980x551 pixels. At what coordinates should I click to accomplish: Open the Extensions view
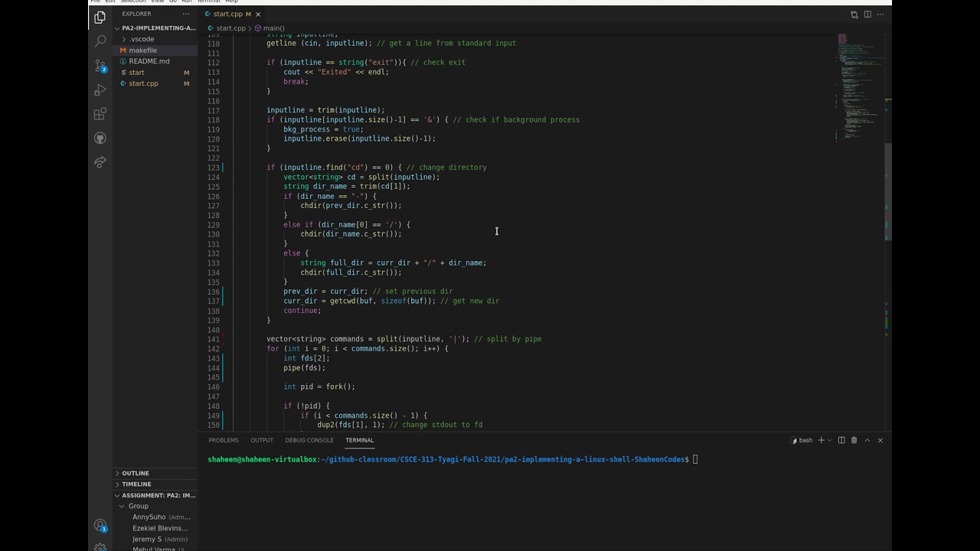(100, 114)
